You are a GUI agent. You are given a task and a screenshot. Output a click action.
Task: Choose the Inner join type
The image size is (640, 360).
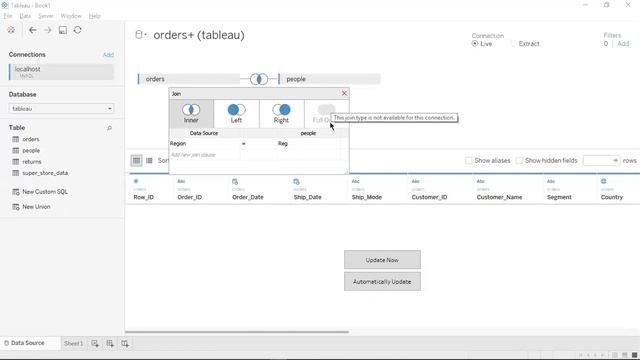point(191,113)
